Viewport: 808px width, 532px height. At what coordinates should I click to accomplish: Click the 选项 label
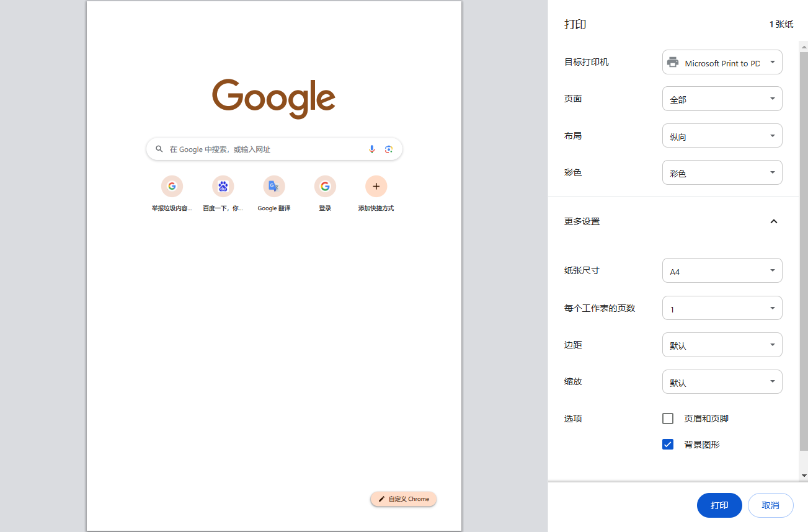573,419
